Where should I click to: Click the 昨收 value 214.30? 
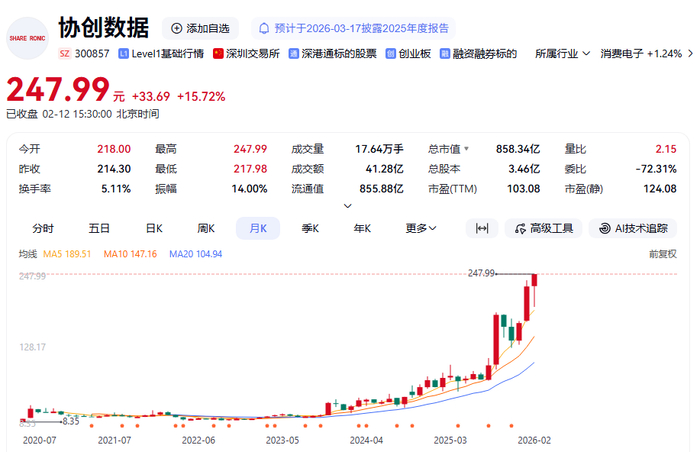pyautogui.click(x=114, y=169)
